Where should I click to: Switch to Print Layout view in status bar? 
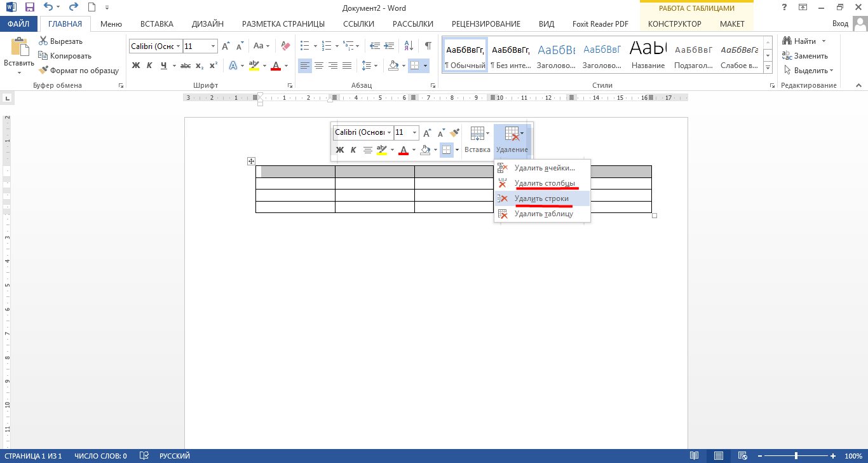(x=718, y=456)
